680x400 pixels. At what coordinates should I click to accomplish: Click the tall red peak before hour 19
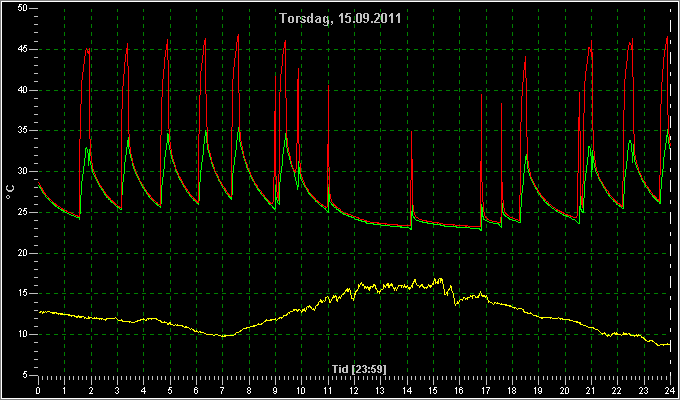525,58
